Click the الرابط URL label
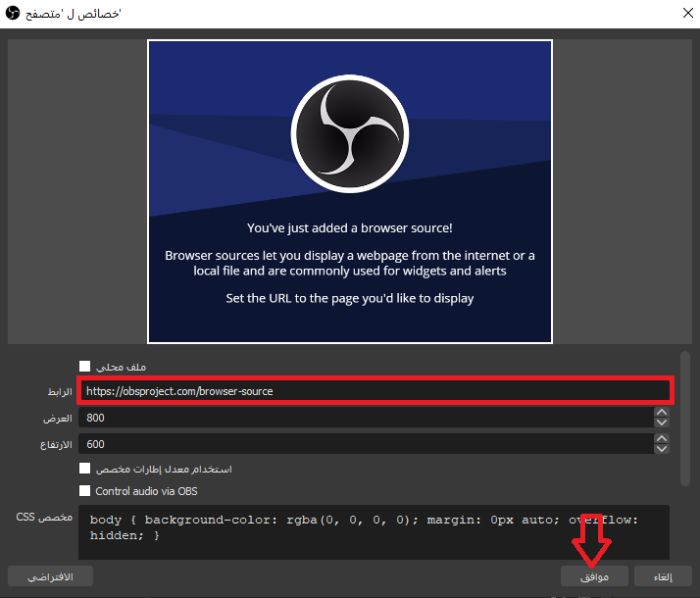 click(60, 391)
